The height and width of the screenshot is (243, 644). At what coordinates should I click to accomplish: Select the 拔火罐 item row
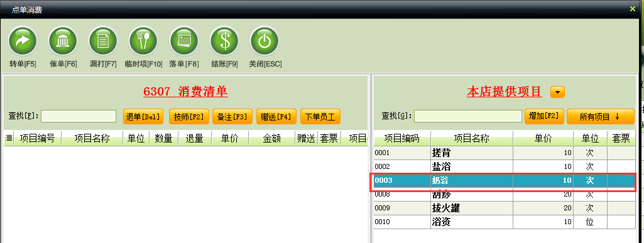pos(505,208)
